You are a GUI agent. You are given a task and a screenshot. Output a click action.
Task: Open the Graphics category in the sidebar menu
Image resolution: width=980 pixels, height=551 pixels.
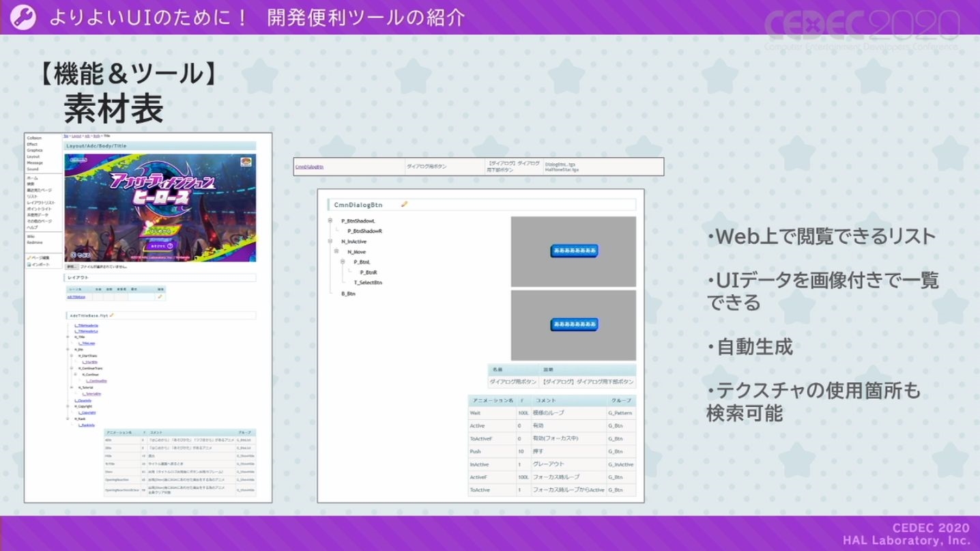pos(34,150)
